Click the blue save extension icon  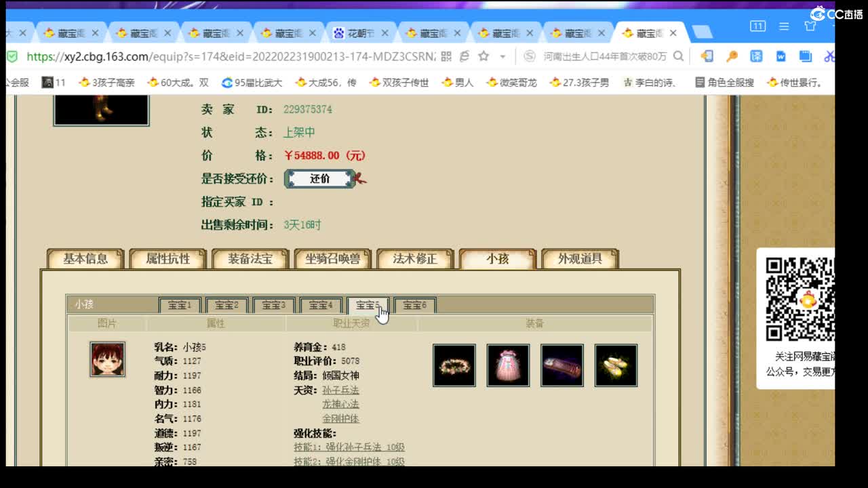coord(805,56)
